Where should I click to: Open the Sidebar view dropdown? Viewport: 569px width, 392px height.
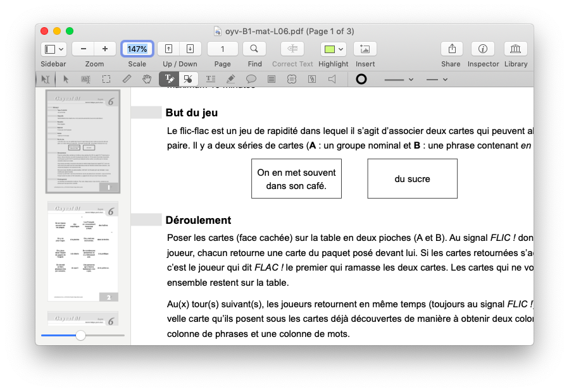tap(53, 49)
